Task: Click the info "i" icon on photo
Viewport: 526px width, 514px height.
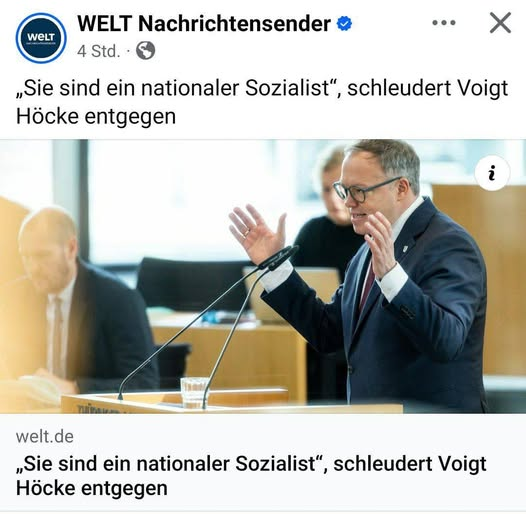Action: (x=492, y=173)
